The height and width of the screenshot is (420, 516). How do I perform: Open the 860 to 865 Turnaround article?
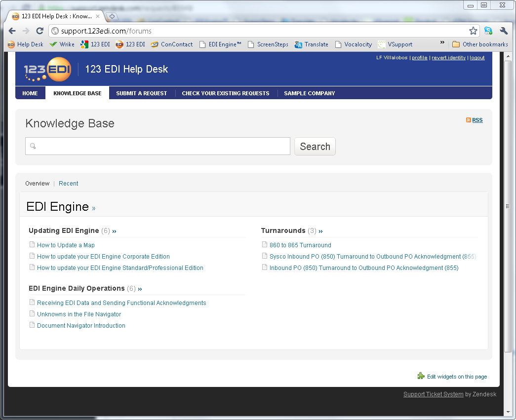tap(300, 245)
